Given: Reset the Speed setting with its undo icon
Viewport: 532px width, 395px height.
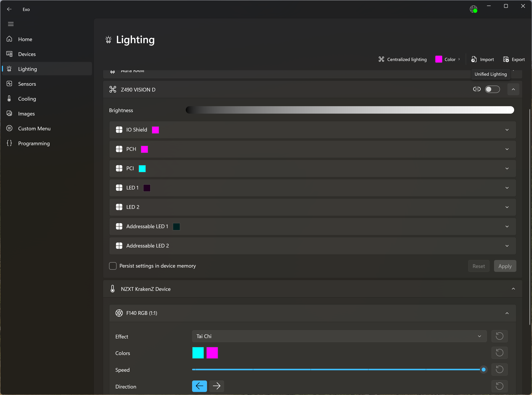Looking at the screenshot, I should point(499,369).
